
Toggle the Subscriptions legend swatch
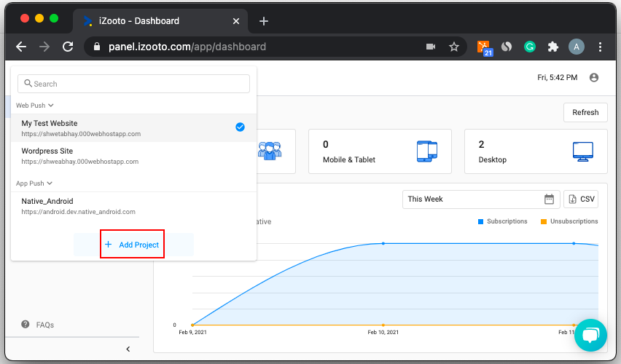pyautogui.click(x=480, y=221)
